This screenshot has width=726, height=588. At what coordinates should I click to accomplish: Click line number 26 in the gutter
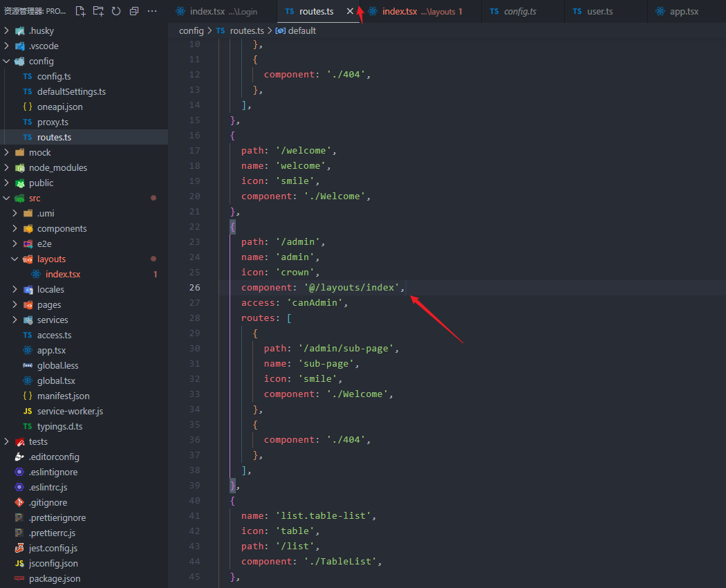click(195, 287)
